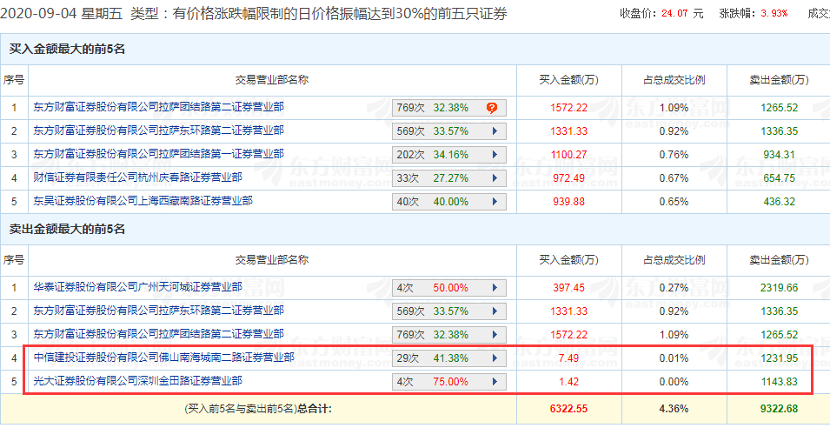
Task: Click the ratio value 0.01%
Action: (x=674, y=358)
